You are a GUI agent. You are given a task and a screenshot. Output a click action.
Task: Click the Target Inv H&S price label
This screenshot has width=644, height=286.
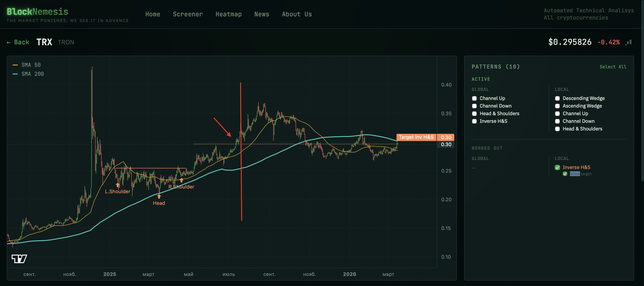click(416, 137)
